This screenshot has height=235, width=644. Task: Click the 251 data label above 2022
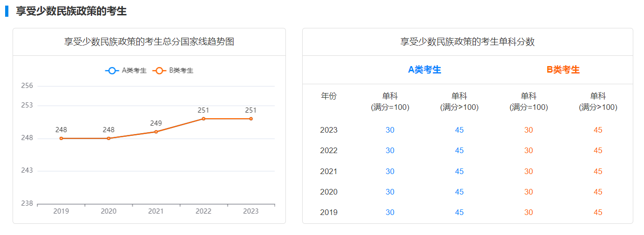click(x=203, y=110)
